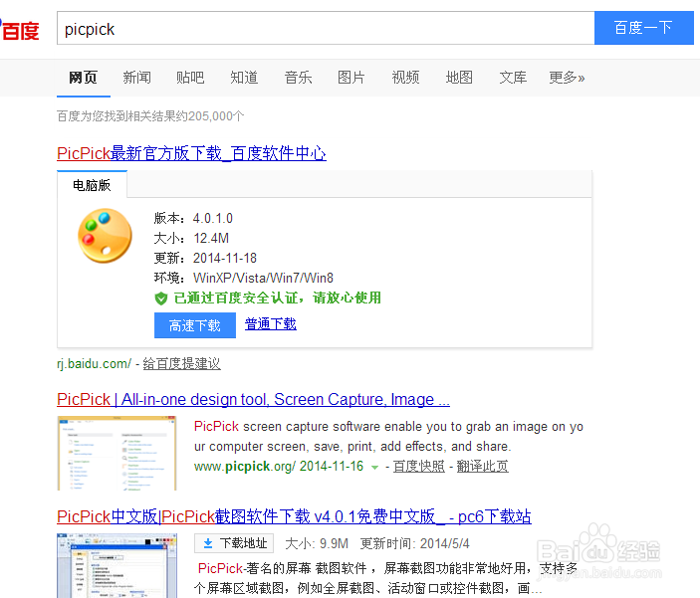This screenshot has height=598, width=700.
Task: Switch to the 图片 tab
Action: coord(351,78)
